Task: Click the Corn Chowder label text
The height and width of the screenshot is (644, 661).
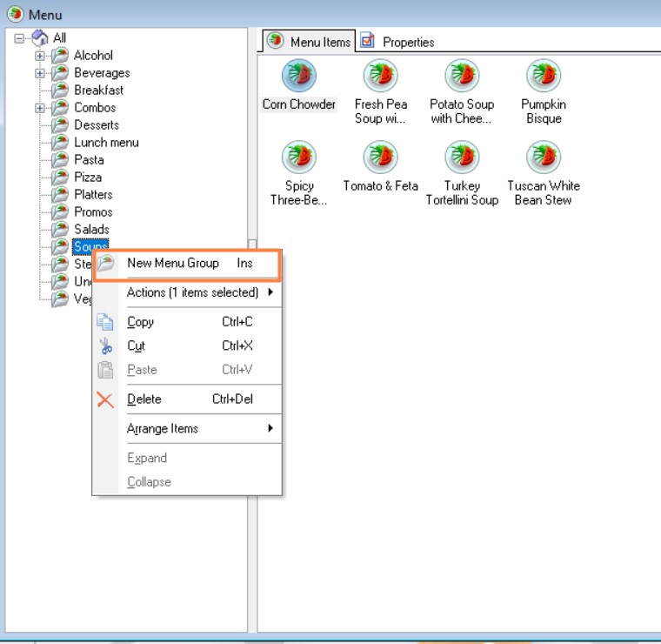Action: click(x=299, y=104)
